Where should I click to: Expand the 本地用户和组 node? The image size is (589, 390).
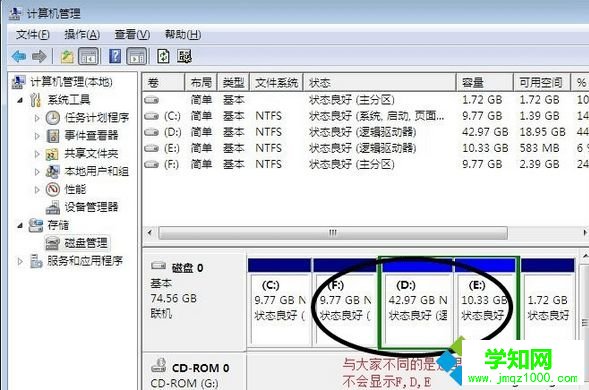[x=37, y=172]
